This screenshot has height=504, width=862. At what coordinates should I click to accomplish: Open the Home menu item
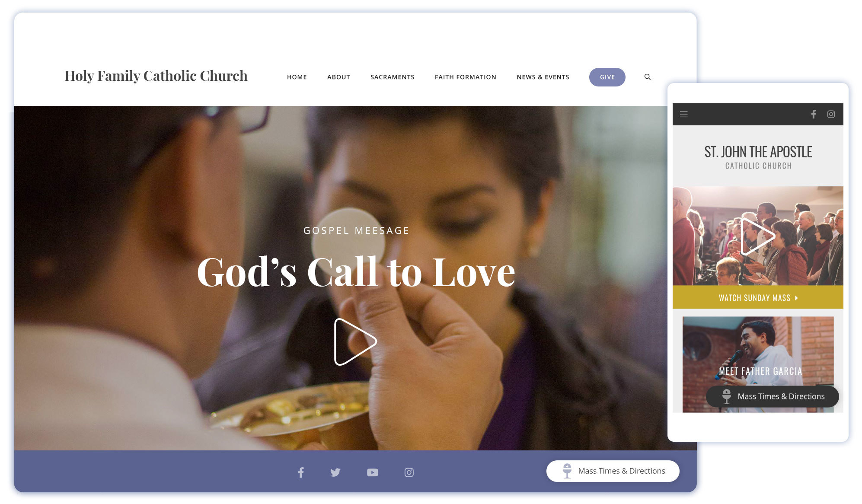click(x=297, y=77)
